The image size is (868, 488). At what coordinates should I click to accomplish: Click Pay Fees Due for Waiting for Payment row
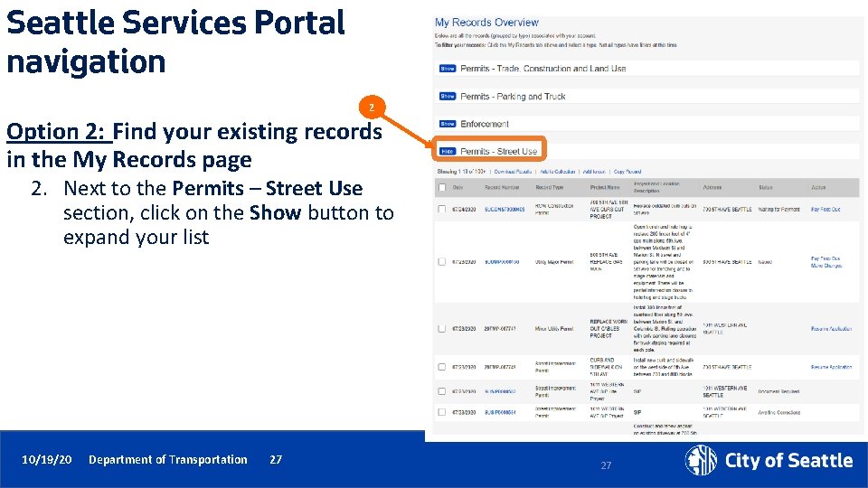826,210
